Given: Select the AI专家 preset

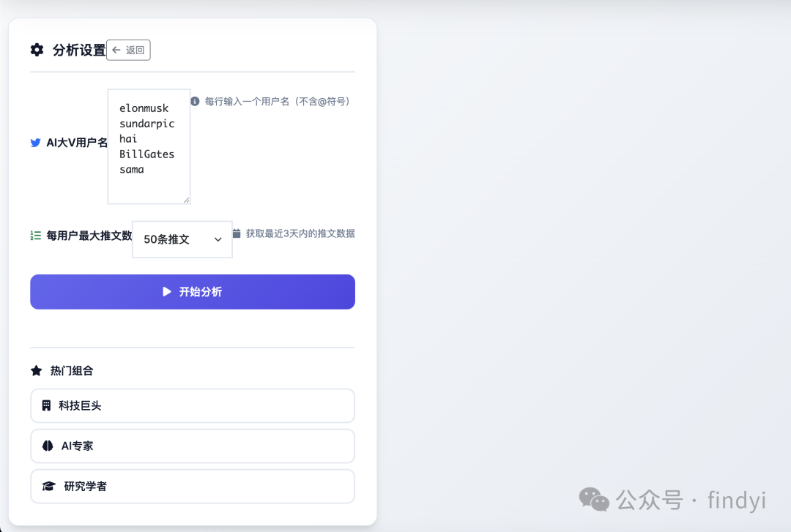Looking at the screenshot, I should point(193,446).
